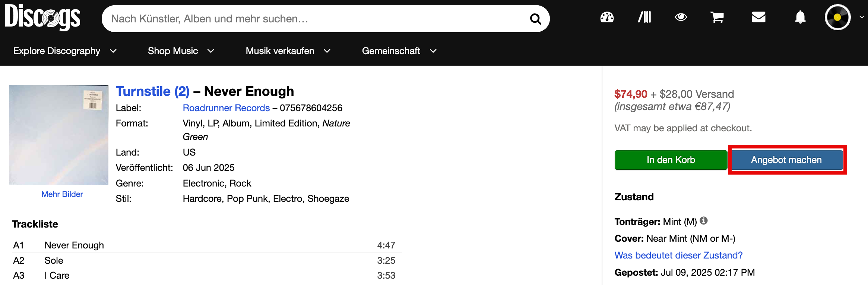Click the In den Korb button
This screenshot has height=285, width=868.
pyautogui.click(x=671, y=160)
